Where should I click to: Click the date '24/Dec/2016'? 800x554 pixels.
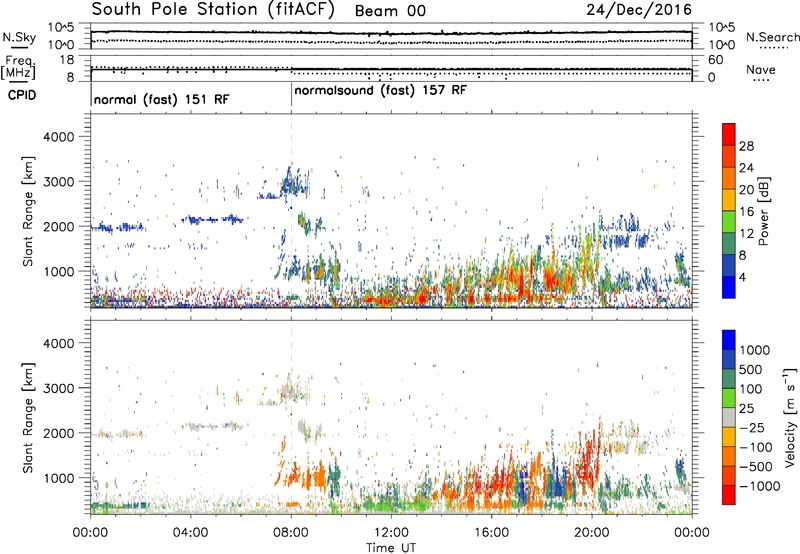click(x=639, y=10)
